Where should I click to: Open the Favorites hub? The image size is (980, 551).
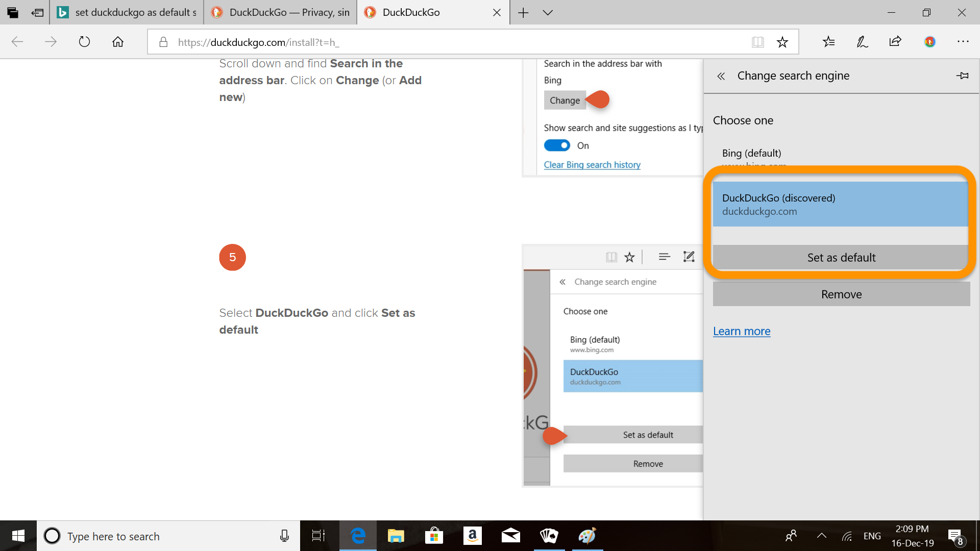coord(829,42)
